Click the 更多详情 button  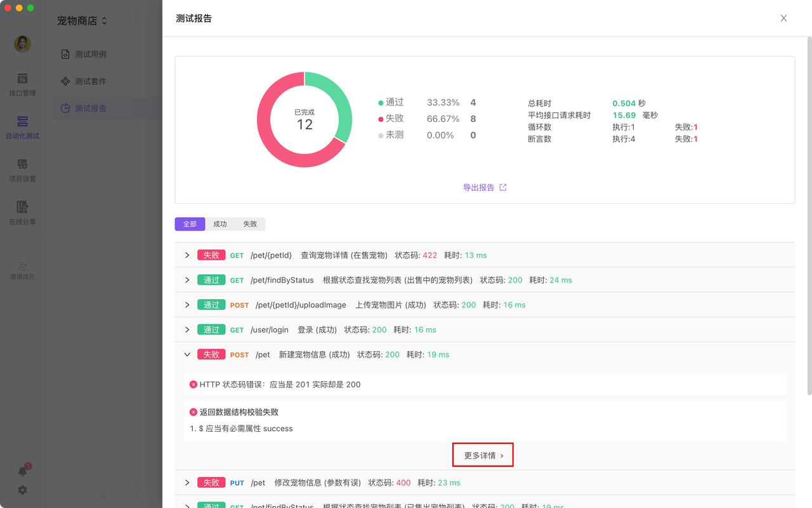[483, 455]
